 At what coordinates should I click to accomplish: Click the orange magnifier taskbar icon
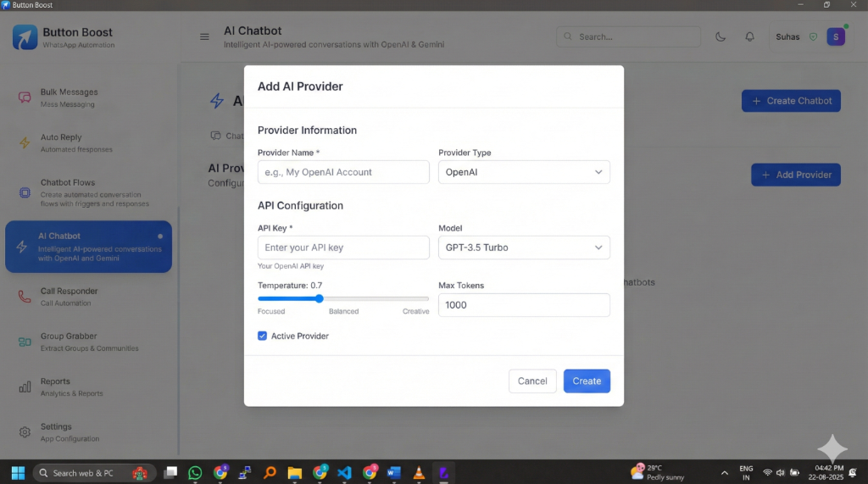[270, 473]
